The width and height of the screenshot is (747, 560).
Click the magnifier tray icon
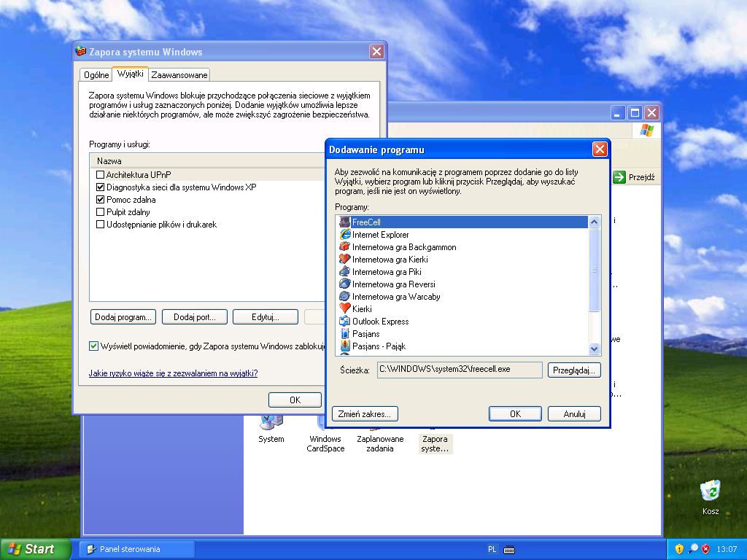(693, 549)
